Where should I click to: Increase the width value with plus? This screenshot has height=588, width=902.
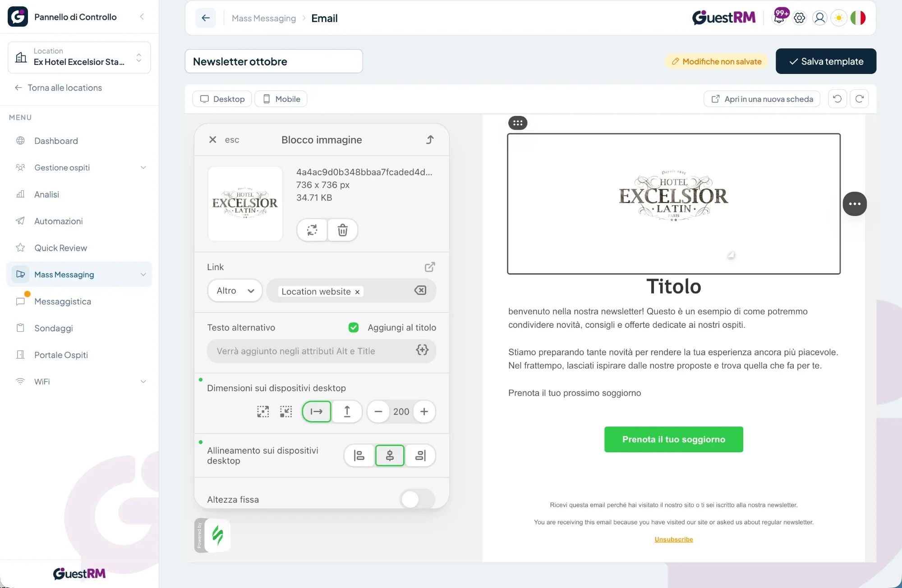(x=424, y=411)
